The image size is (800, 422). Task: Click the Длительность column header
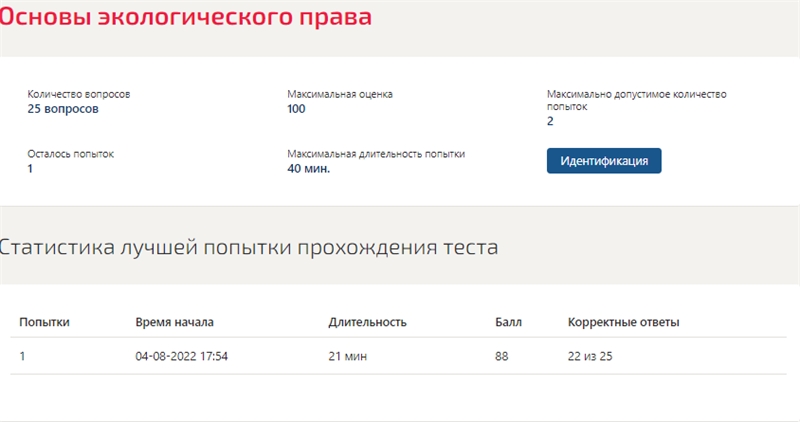pos(367,322)
